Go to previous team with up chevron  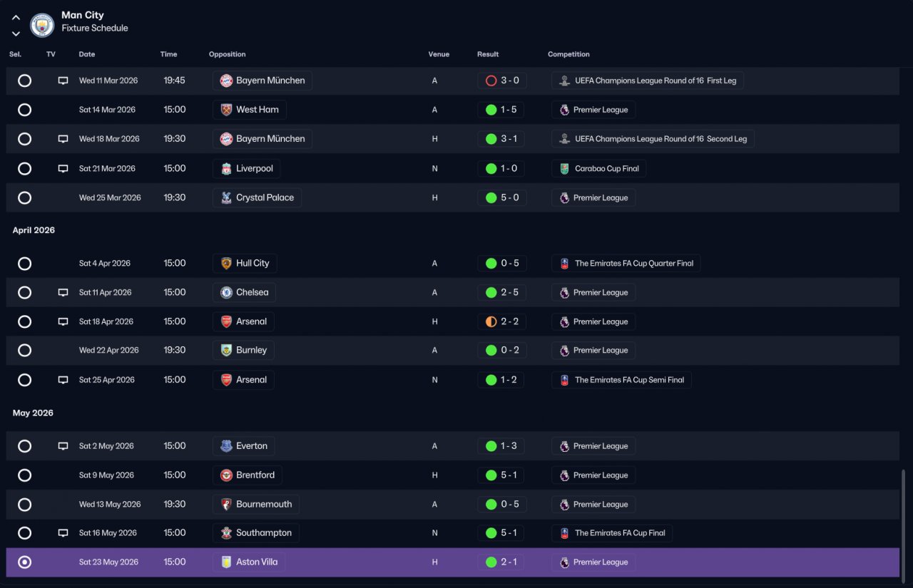point(16,17)
